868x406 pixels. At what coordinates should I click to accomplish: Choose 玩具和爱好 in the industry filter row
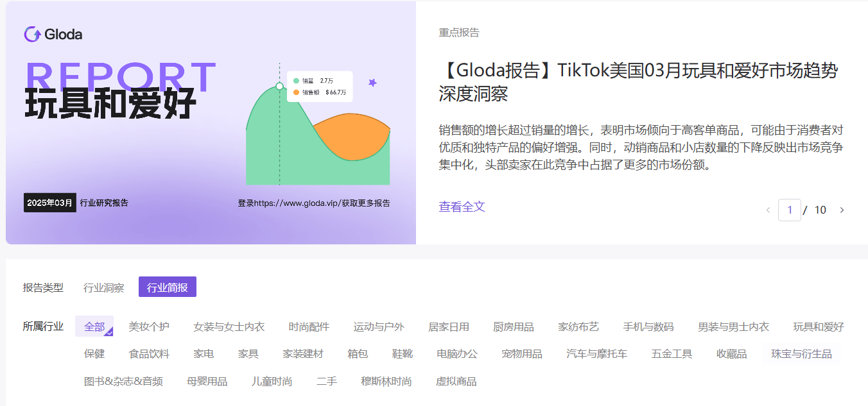(x=819, y=326)
